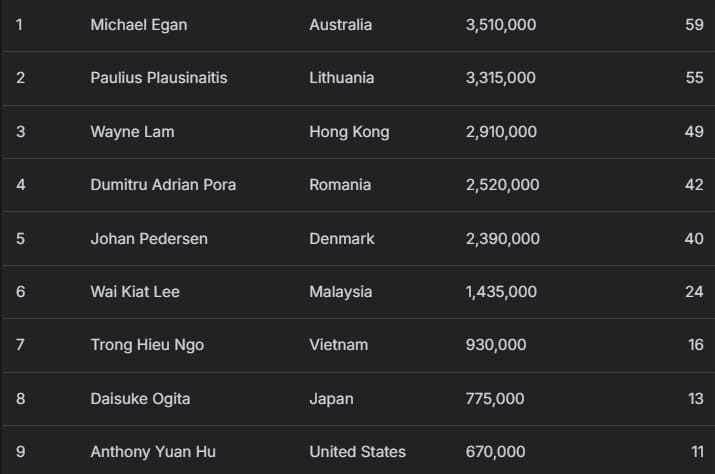
Task: Click the Hong Kong country text
Action: (349, 132)
